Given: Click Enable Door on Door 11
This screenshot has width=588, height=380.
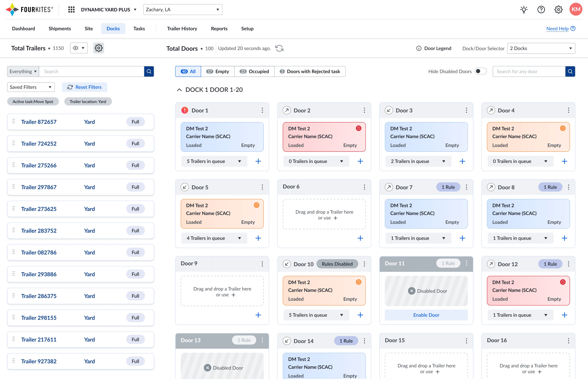Looking at the screenshot, I should coord(426,315).
